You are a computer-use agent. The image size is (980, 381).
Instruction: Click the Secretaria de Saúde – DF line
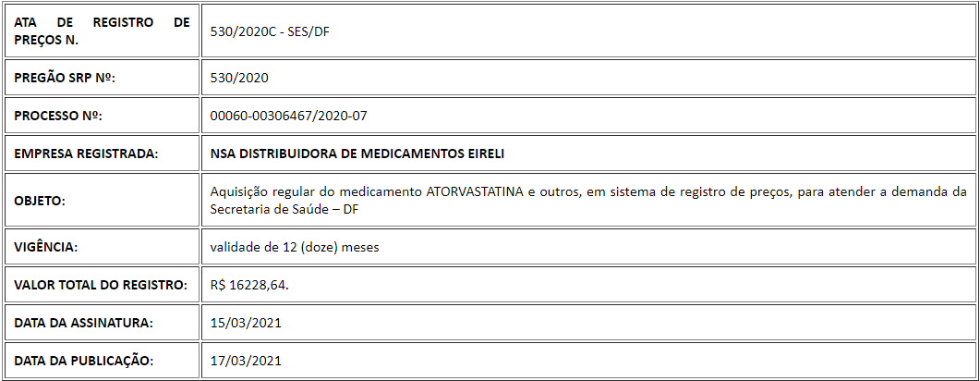tap(284, 209)
